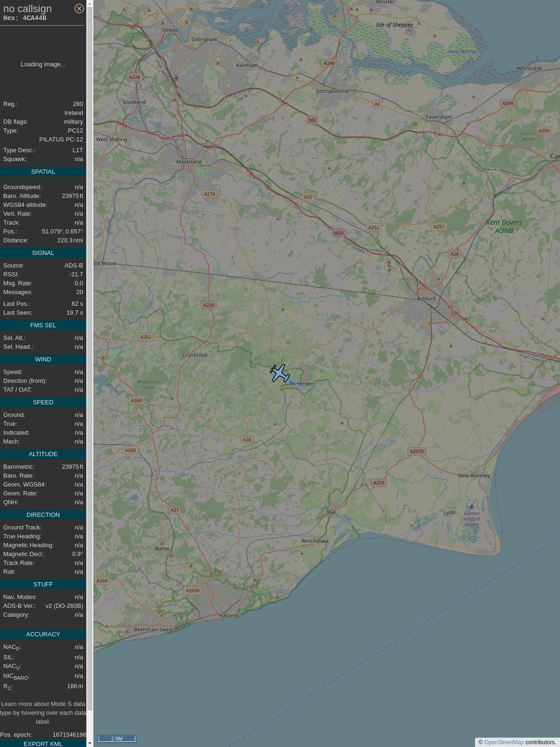Screen dimensions: 560x747
Task: Click the purple airport icon near A228
Action: click(x=176, y=78)
